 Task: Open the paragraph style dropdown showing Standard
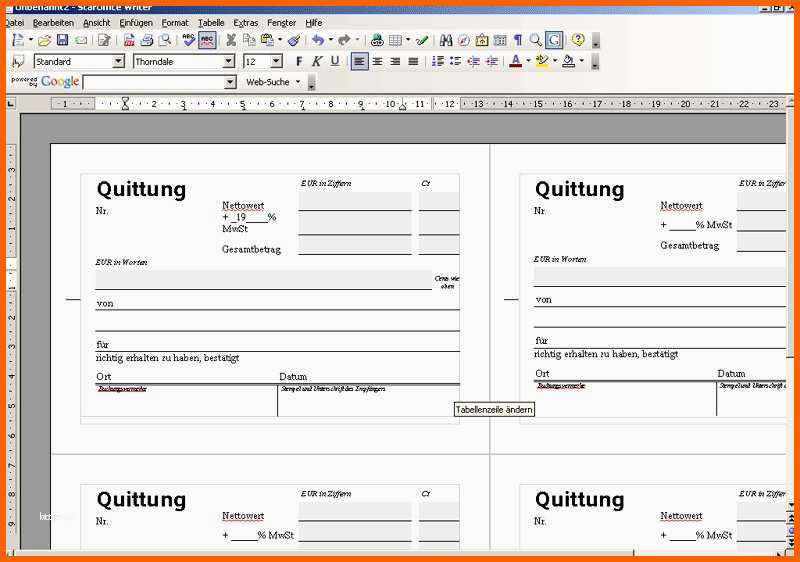(x=118, y=62)
